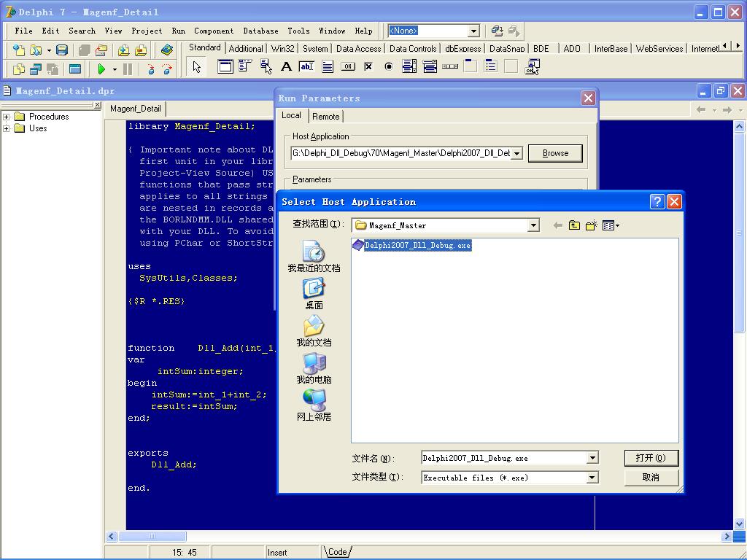Select the Label 'A' component in the palette
The image size is (747, 560).
[x=287, y=67]
